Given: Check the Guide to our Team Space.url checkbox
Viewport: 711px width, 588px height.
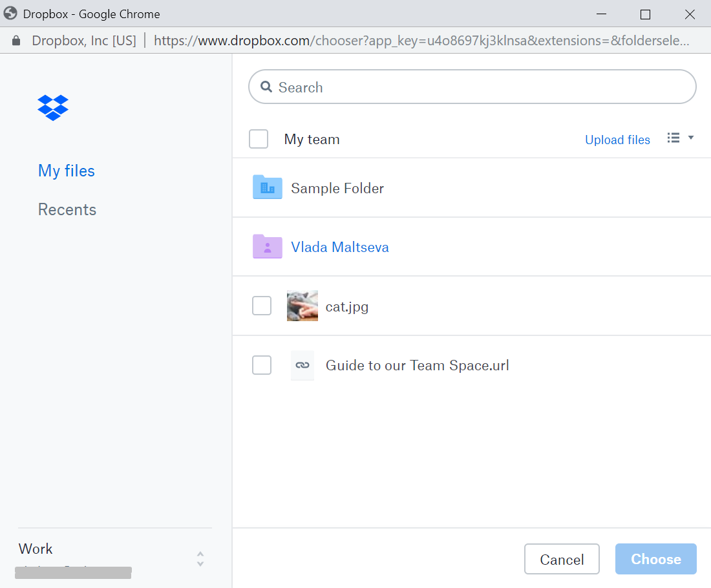Looking at the screenshot, I should tap(262, 365).
